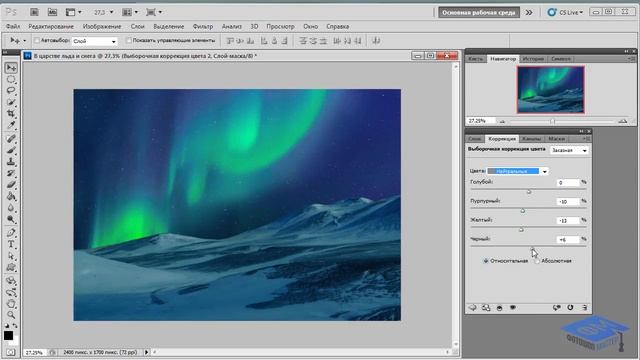Screen dimensions: 640x360
Task: Switch Коррекция panel to expanded view
Action: click(x=486, y=307)
